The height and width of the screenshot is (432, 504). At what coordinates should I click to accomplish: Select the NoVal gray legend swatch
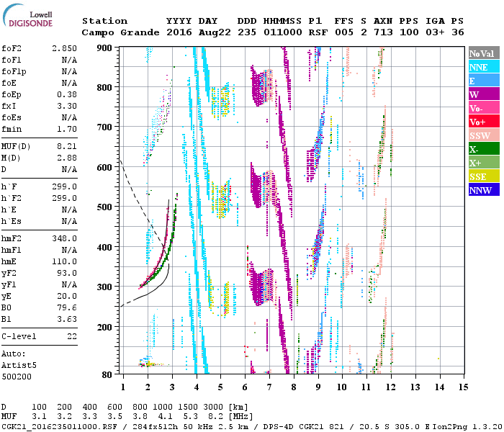click(x=484, y=53)
